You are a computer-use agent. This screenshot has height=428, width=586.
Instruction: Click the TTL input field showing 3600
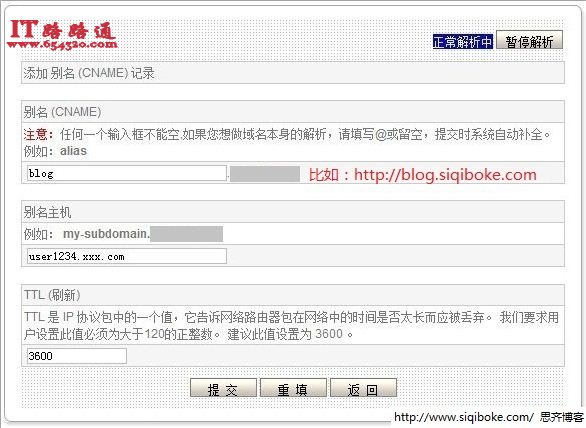(x=77, y=355)
